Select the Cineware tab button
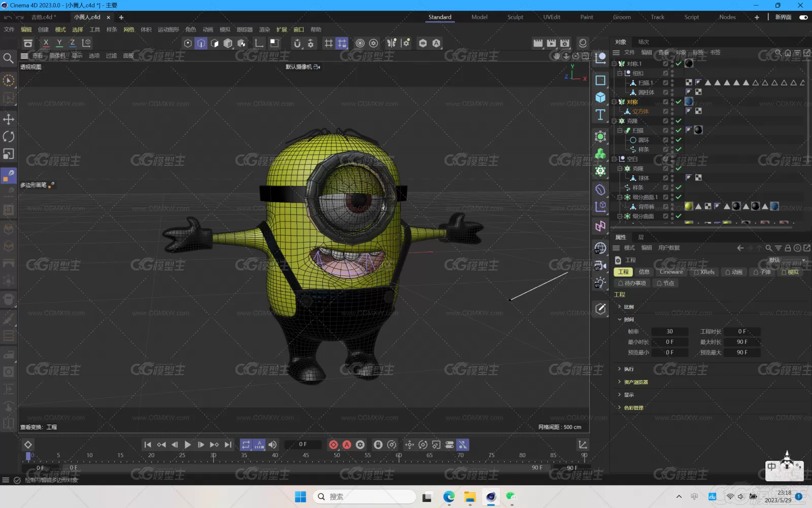The width and height of the screenshot is (812, 508). point(671,272)
